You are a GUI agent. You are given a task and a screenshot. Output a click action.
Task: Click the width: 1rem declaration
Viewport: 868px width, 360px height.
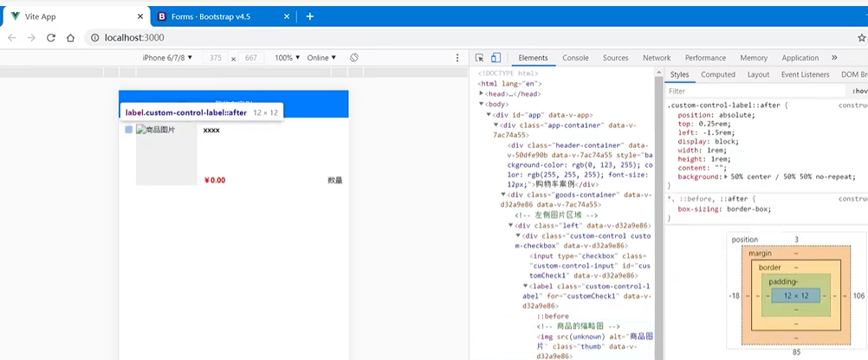point(703,150)
